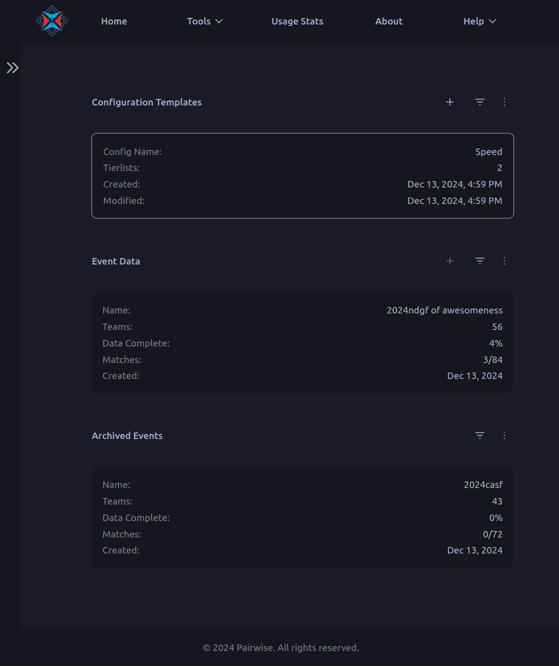Click the Configuration Templates heading
This screenshot has width=559, height=666.
(147, 102)
